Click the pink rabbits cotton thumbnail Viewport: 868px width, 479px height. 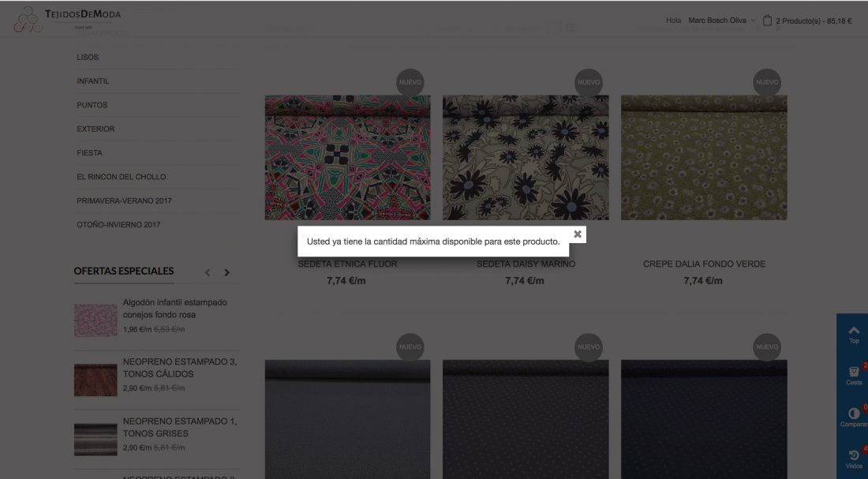tap(95, 320)
